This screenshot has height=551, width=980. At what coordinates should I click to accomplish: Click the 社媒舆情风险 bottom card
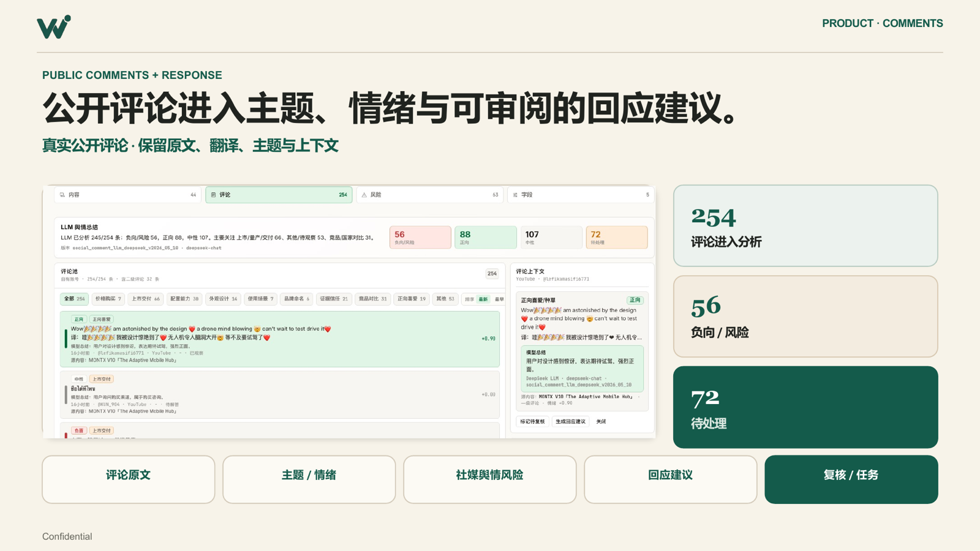click(x=490, y=479)
